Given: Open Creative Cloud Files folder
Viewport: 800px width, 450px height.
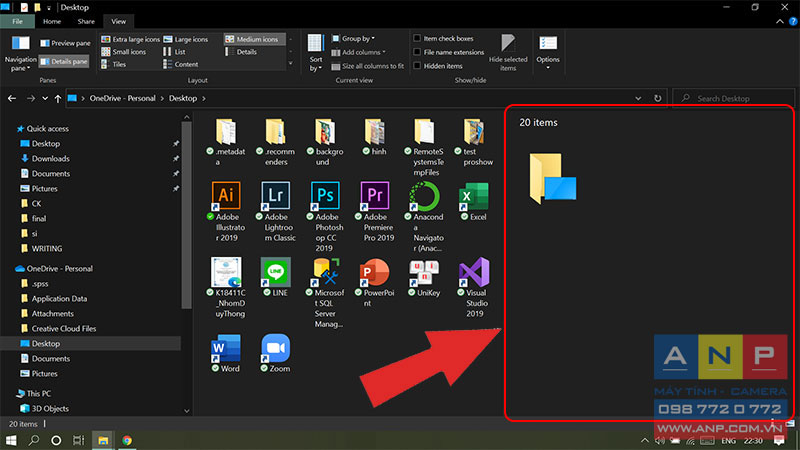Looking at the screenshot, I should (59, 329).
